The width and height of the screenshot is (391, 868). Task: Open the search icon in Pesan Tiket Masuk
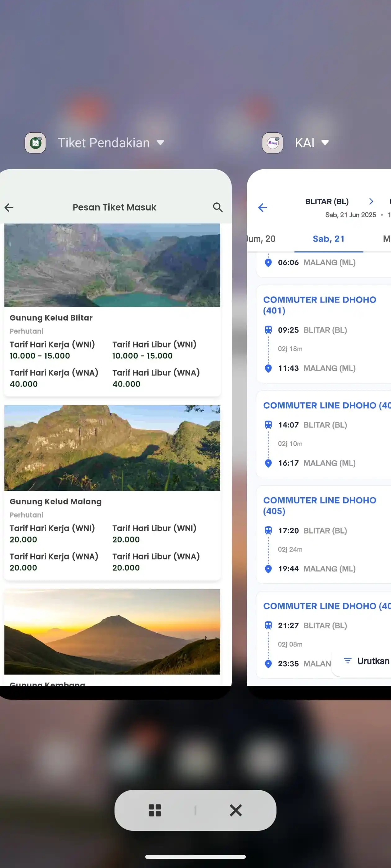(x=218, y=207)
